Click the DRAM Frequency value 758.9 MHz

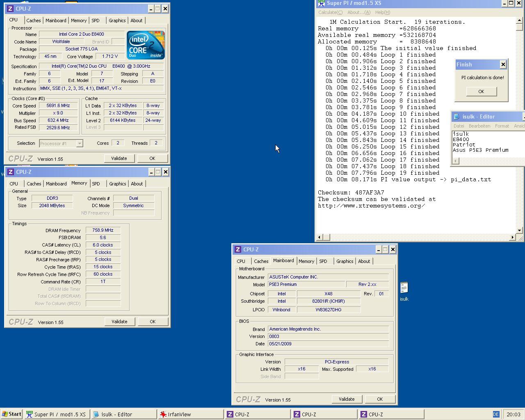pyautogui.click(x=103, y=230)
